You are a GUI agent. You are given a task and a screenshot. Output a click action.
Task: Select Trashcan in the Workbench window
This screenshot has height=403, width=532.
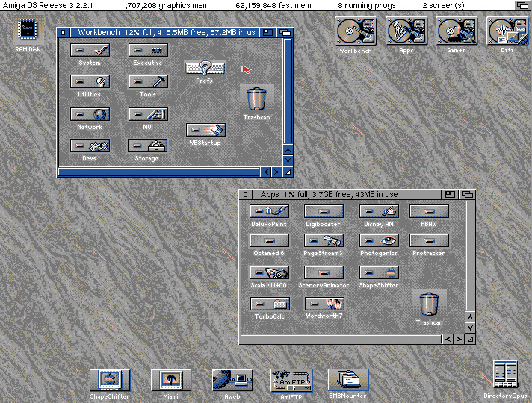256,99
